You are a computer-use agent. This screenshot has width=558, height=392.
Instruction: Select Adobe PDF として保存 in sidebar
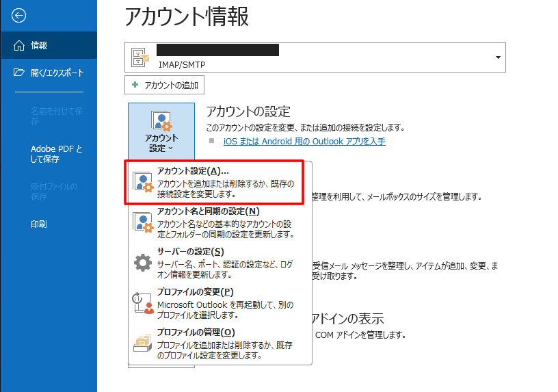click(x=56, y=154)
